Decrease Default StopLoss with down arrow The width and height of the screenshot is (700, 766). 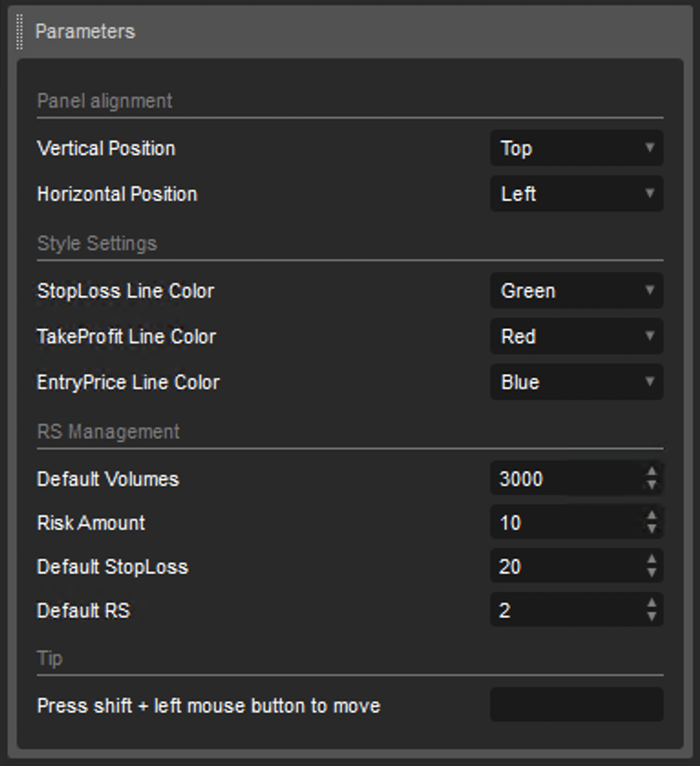pos(652,573)
